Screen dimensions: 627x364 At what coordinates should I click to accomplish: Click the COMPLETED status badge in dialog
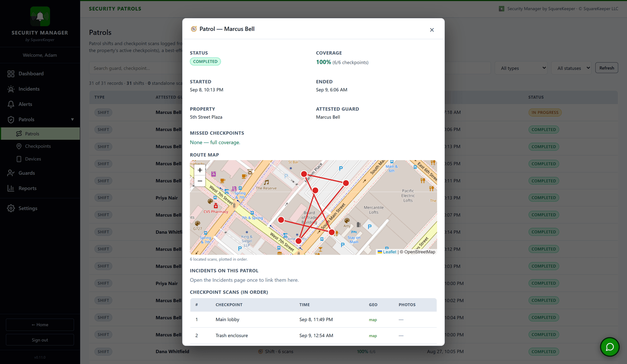tap(205, 61)
